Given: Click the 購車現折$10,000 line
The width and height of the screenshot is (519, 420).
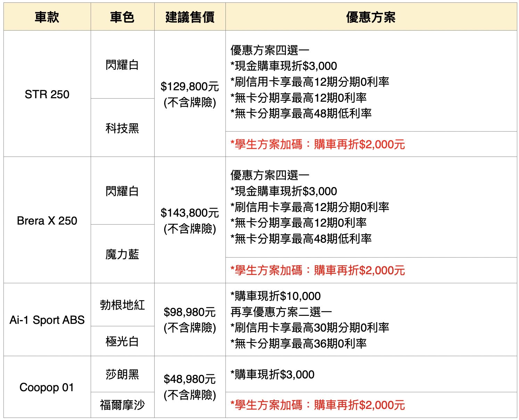Looking at the screenshot, I should pyautogui.click(x=275, y=296).
